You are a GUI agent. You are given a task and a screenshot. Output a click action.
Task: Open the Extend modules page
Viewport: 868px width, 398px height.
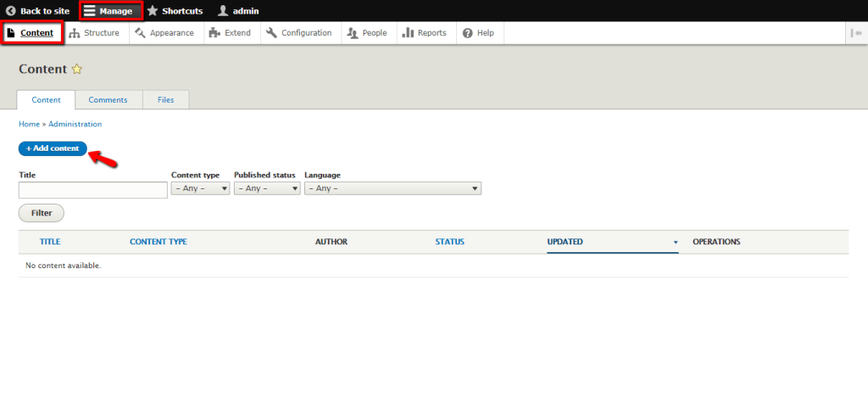click(x=230, y=33)
